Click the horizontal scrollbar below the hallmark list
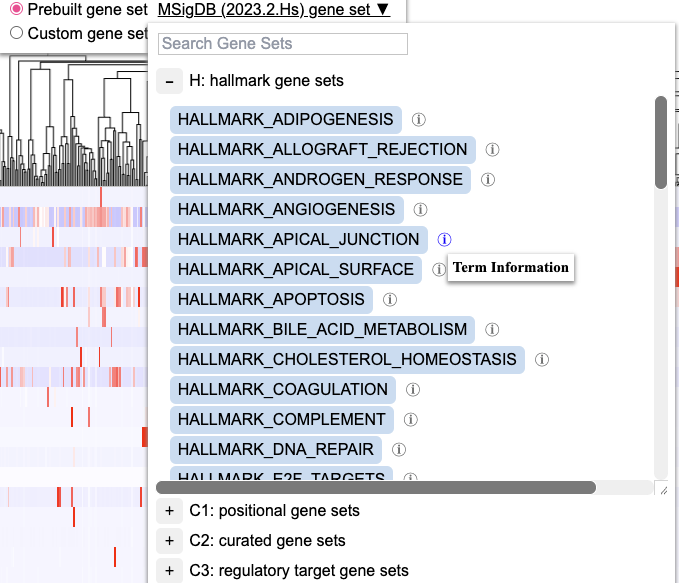 click(376, 487)
